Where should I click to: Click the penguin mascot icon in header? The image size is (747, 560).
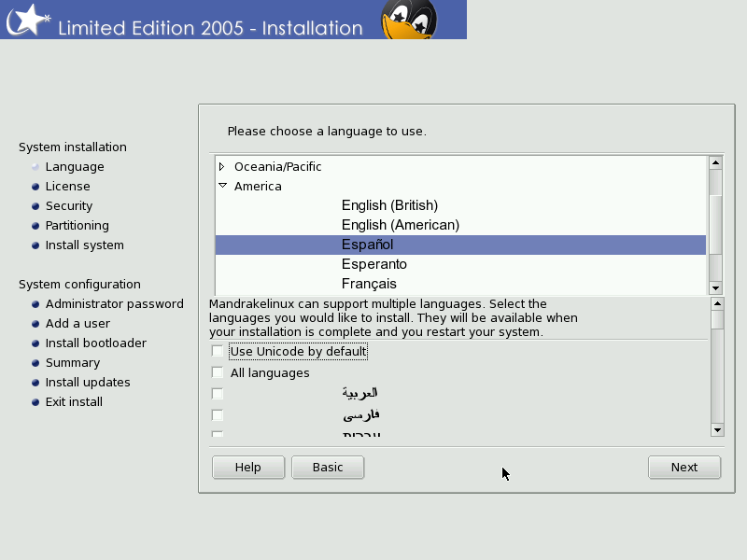coord(409,20)
